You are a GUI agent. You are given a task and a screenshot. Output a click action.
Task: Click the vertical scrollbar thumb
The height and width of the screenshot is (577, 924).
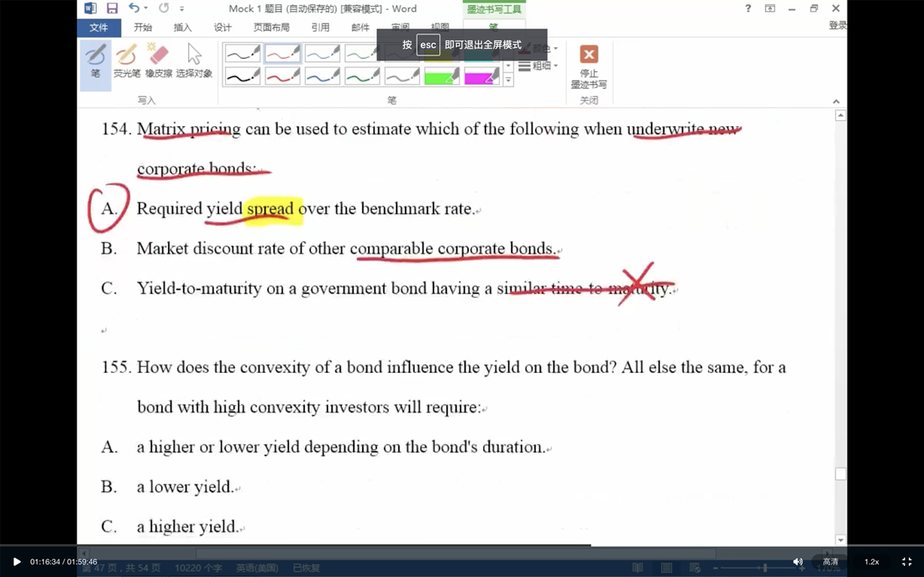(840, 474)
